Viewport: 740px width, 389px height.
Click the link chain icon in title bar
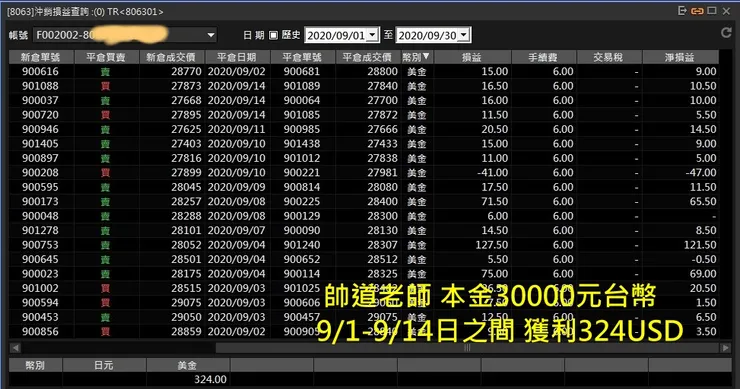(697, 11)
